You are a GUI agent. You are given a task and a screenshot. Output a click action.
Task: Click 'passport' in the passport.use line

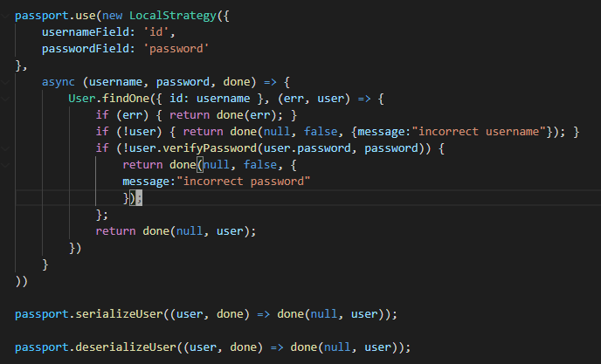(41, 16)
